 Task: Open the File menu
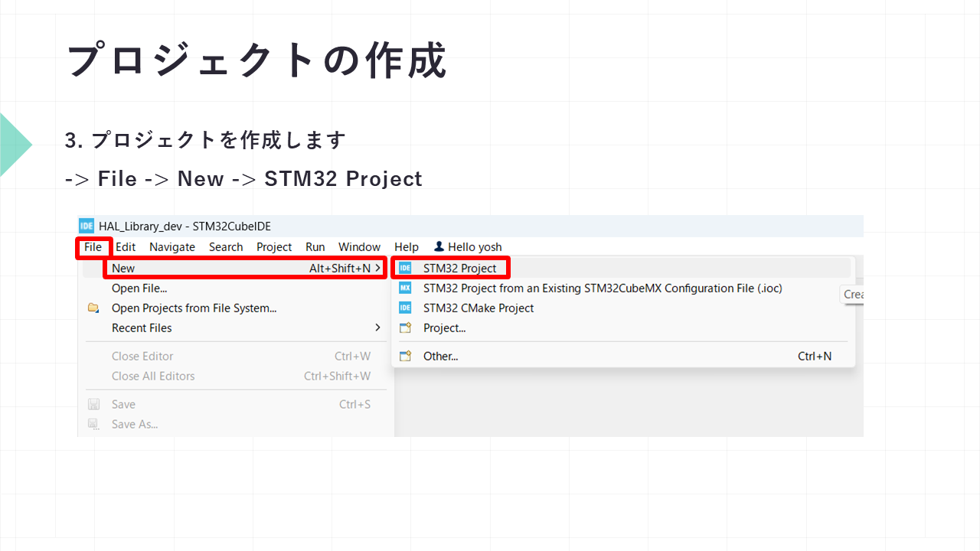(93, 247)
